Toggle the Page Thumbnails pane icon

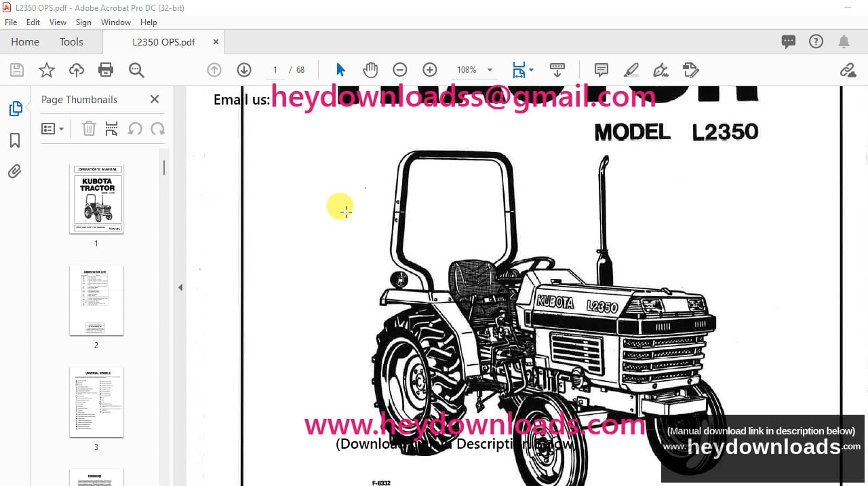click(15, 109)
